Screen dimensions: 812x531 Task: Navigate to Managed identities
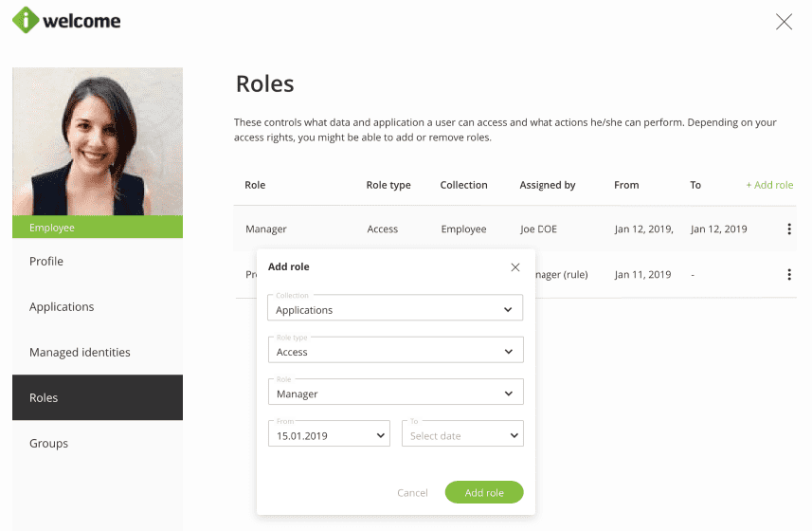click(x=80, y=353)
